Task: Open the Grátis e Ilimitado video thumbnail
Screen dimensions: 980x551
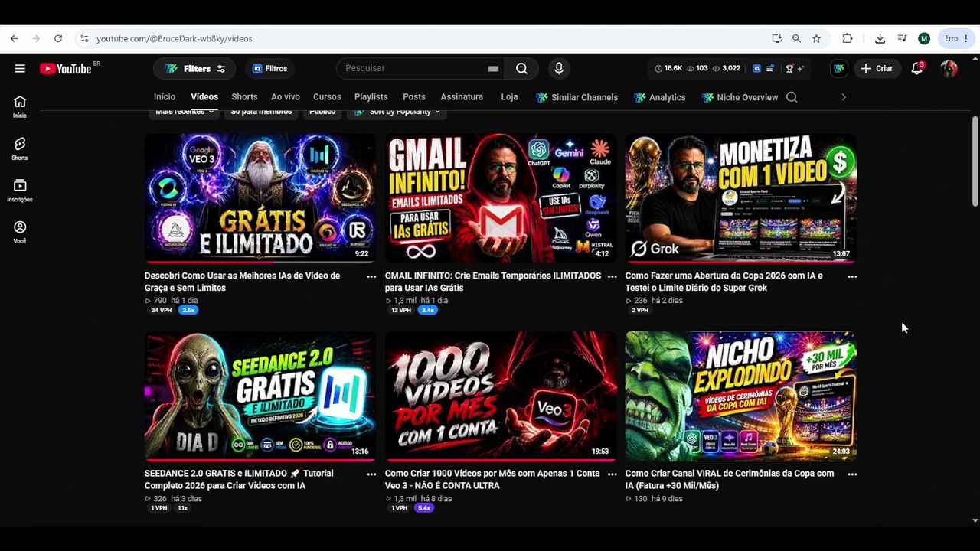Action: coord(260,198)
